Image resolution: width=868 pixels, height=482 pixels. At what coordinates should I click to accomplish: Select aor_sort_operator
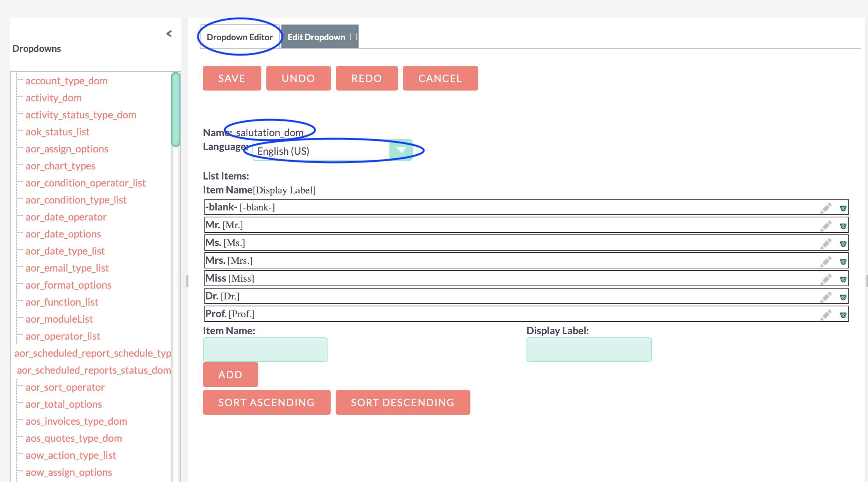click(65, 387)
